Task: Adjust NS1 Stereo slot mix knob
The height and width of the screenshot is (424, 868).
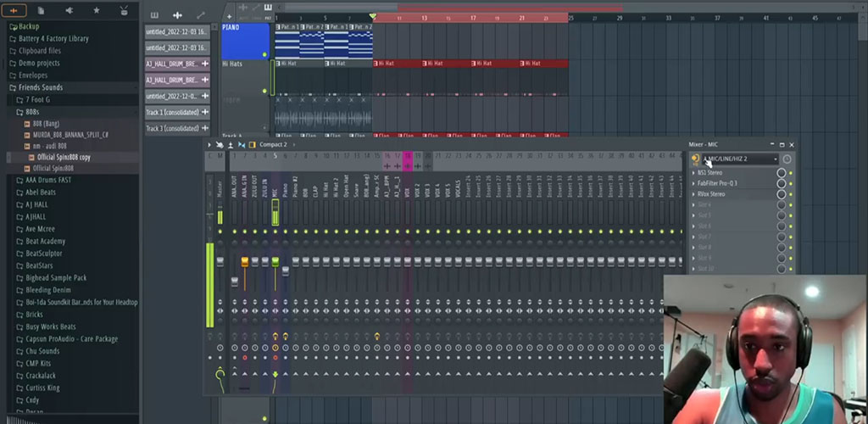Action: (781, 173)
